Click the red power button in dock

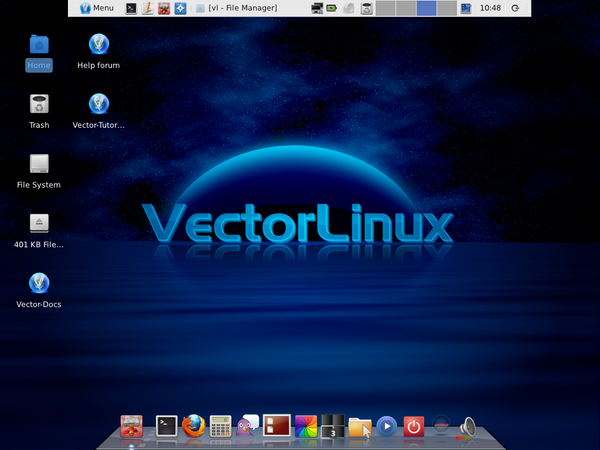(x=414, y=427)
